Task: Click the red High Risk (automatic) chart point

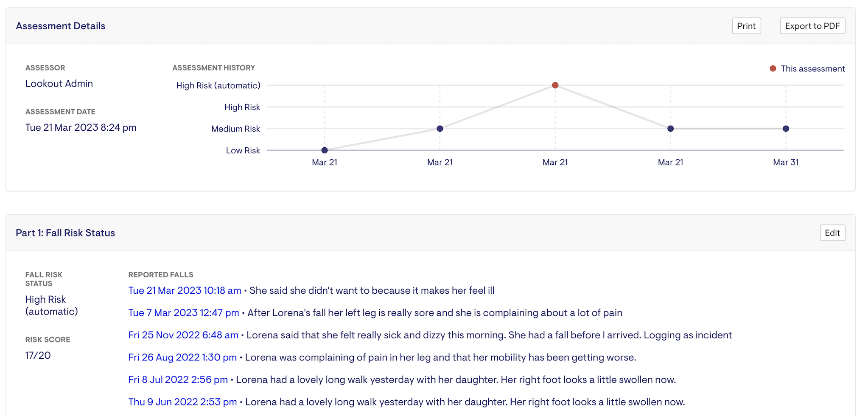Action: pyautogui.click(x=555, y=85)
